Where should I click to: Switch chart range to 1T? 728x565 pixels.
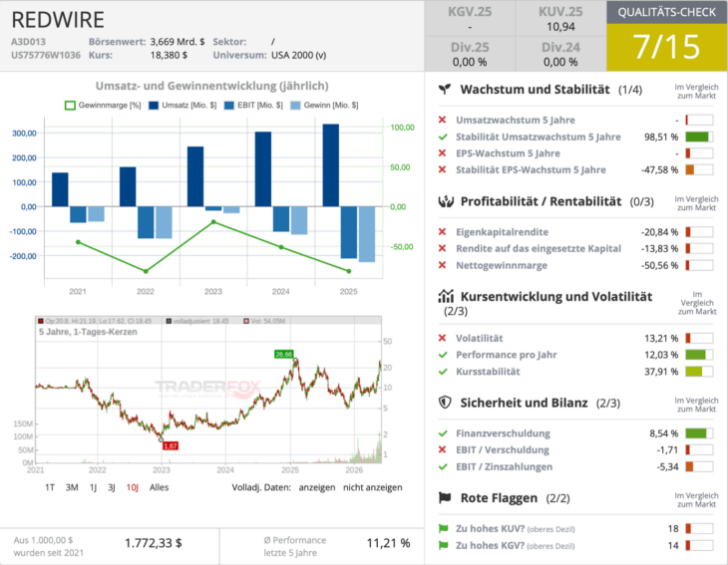[50, 487]
